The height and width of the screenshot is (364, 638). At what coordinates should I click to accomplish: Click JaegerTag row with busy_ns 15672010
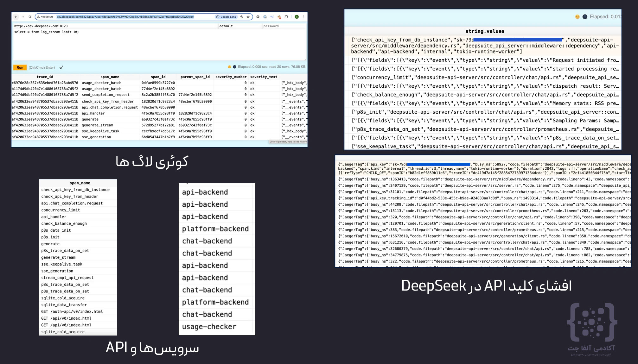pyautogui.click(x=484, y=236)
